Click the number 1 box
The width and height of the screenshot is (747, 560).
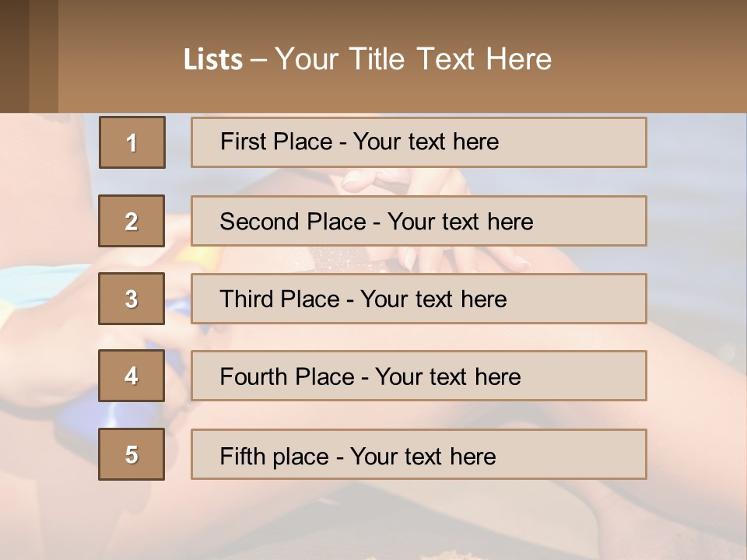pos(132,142)
